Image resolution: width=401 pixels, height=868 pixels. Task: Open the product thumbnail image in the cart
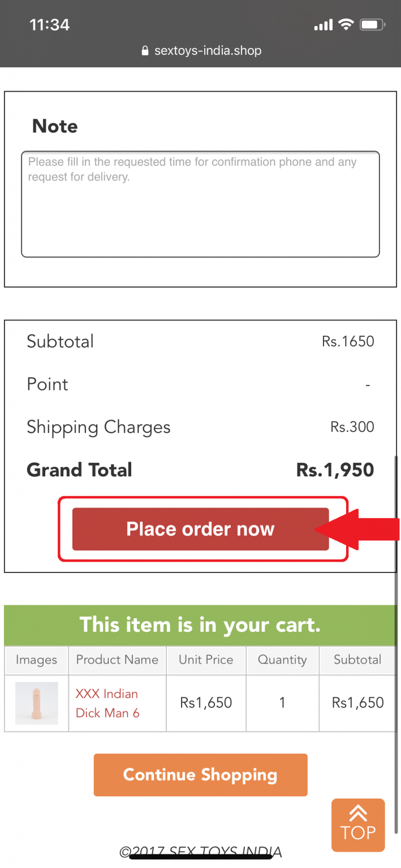pos(37,703)
